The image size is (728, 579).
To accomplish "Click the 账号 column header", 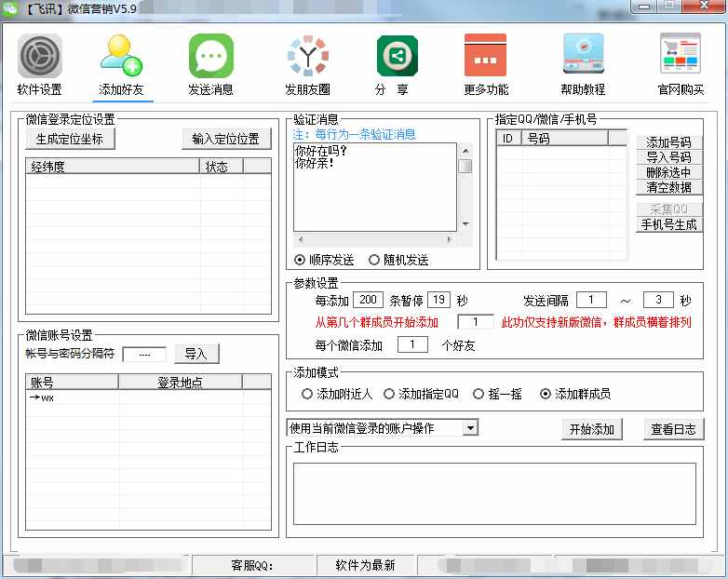I will [x=72, y=383].
